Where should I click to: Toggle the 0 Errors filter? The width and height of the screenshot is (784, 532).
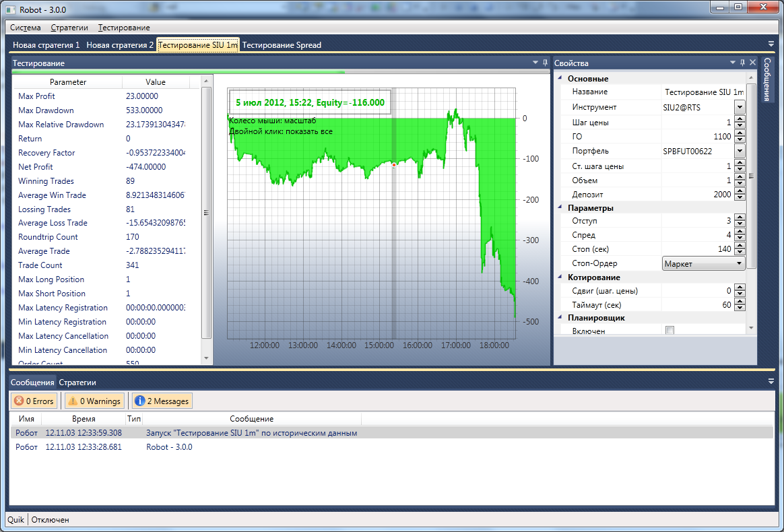tap(34, 401)
